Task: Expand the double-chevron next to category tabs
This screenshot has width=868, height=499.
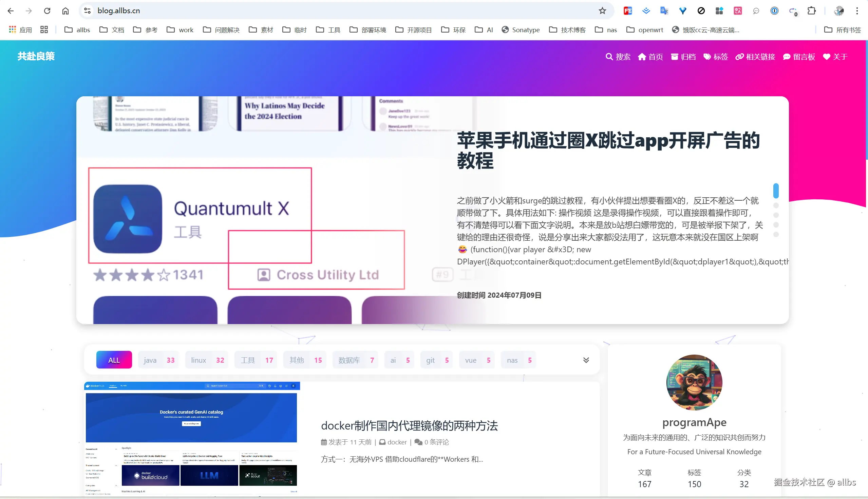Action: pyautogui.click(x=586, y=360)
